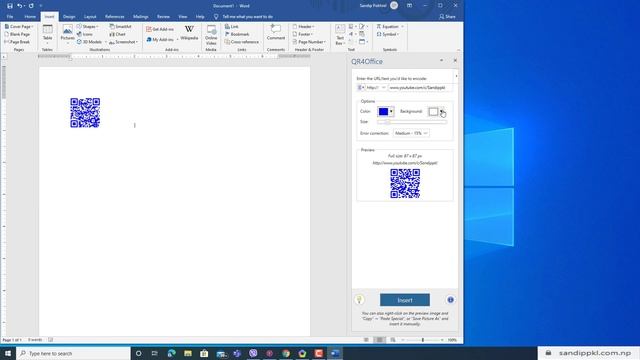Switch to the Home tab
The height and width of the screenshot is (360, 640).
pyautogui.click(x=30, y=17)
